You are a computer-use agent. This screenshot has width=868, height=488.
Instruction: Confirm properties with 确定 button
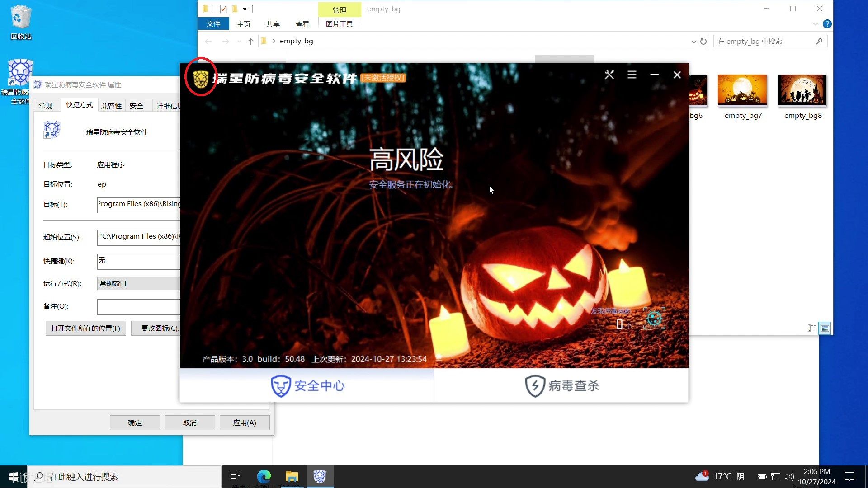point(135,422)
